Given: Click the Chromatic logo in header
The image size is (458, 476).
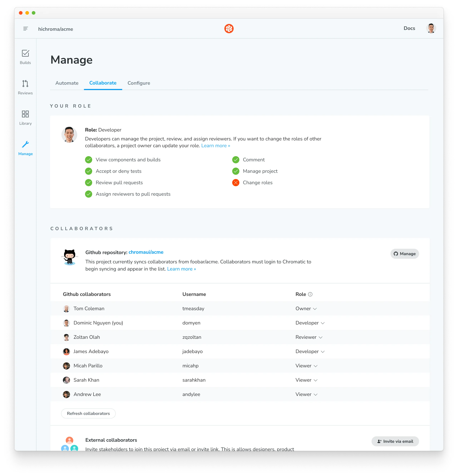Looking at the screenshot, I should pyautogui.click(x=229, y=28).
